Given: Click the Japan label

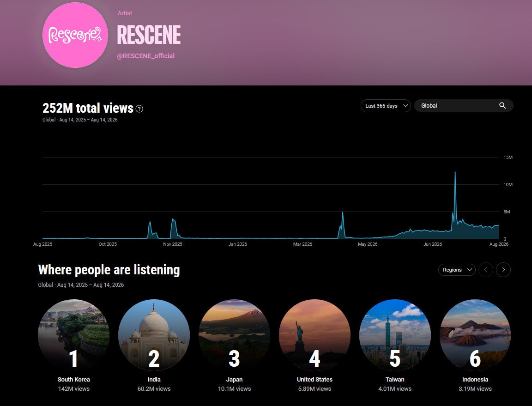Looking at the screenshot, I should click(x=235, y=380).
